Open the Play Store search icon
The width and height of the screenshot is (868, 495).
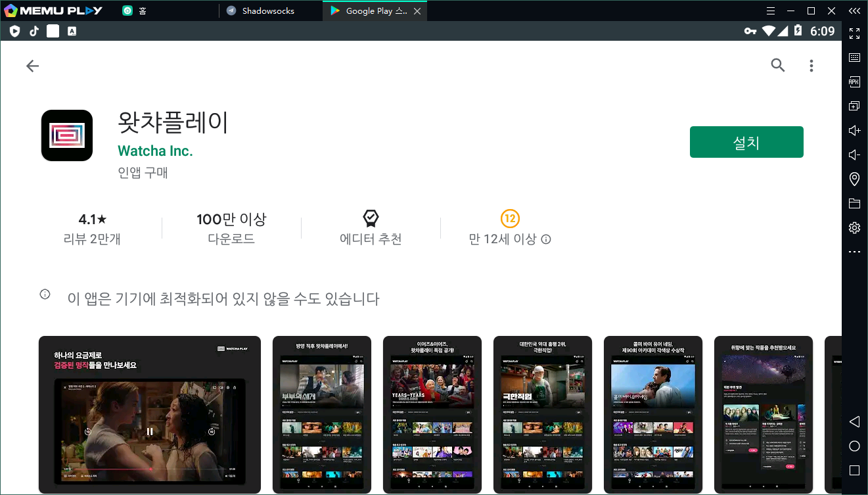tap(778, 65)
